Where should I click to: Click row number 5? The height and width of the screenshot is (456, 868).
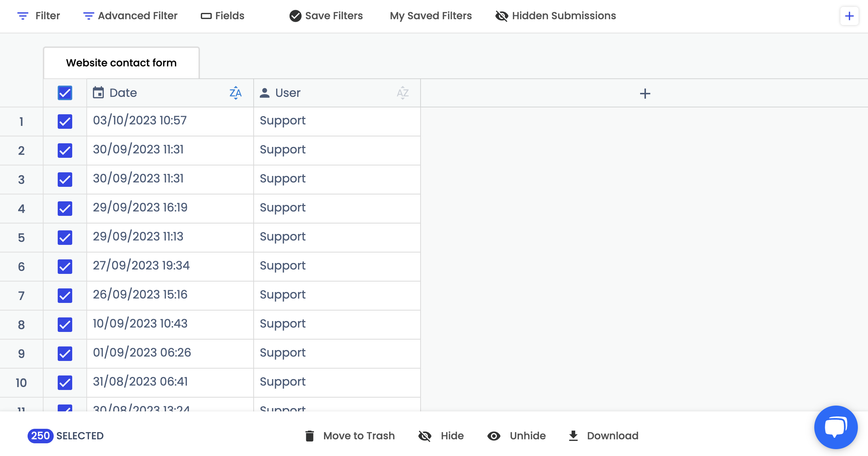click(21, 238)
